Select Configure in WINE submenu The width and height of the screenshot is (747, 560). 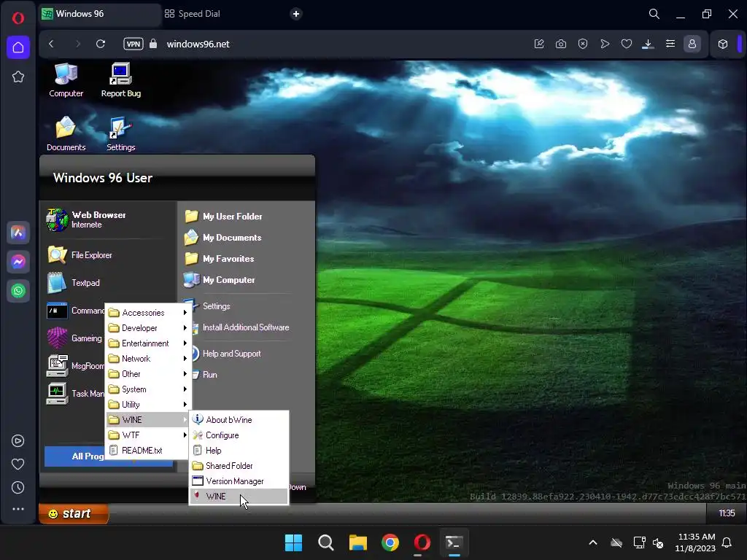(x=239, y=435)
